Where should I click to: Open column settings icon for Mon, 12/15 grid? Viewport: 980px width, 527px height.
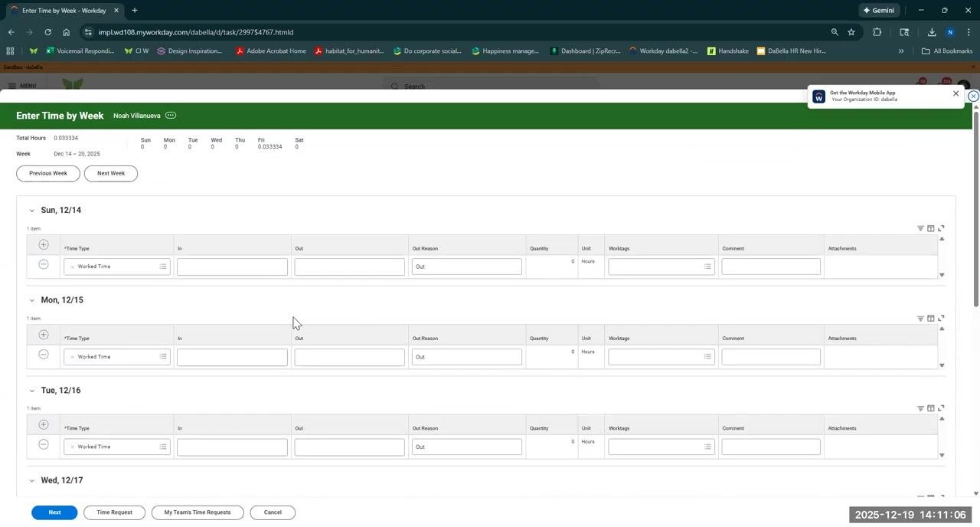[x=931, y=319]
